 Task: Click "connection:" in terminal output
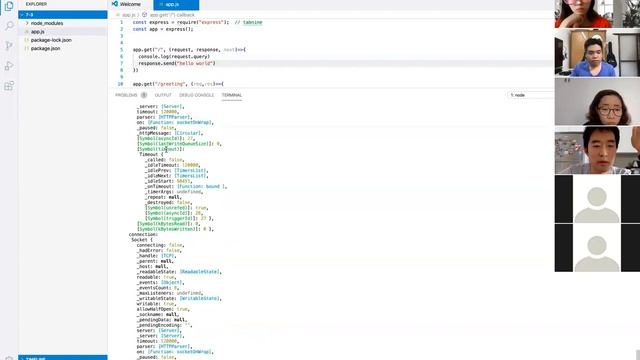(143, 235)
